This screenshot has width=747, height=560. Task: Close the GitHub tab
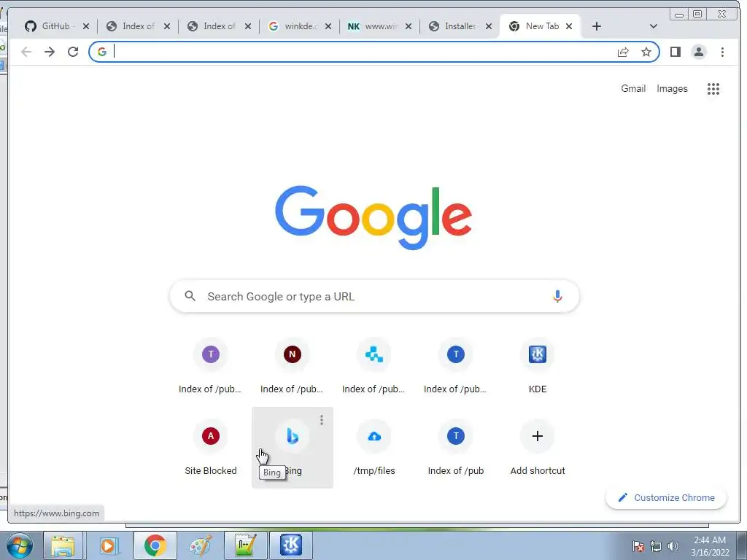point(86,26)
